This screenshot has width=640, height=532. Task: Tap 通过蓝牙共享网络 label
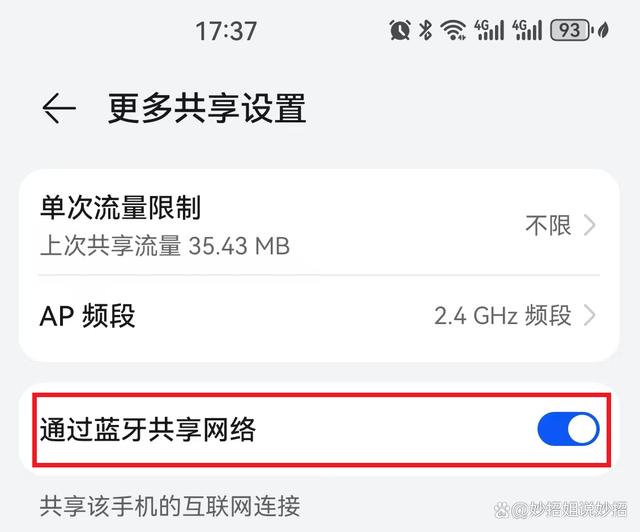[148, 429]
